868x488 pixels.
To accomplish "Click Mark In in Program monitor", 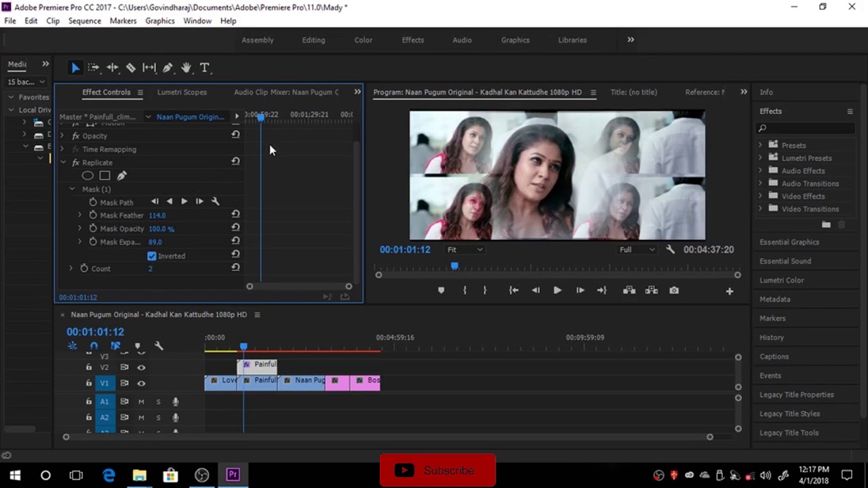I will tap(465, 290).
